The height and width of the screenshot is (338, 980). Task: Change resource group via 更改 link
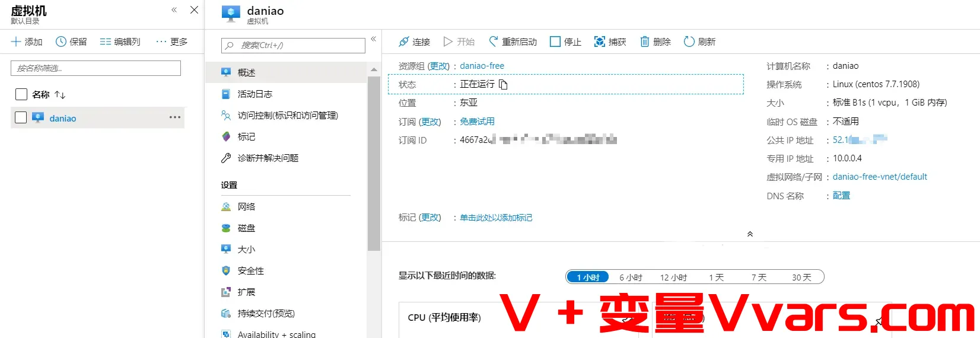point(440,66)
